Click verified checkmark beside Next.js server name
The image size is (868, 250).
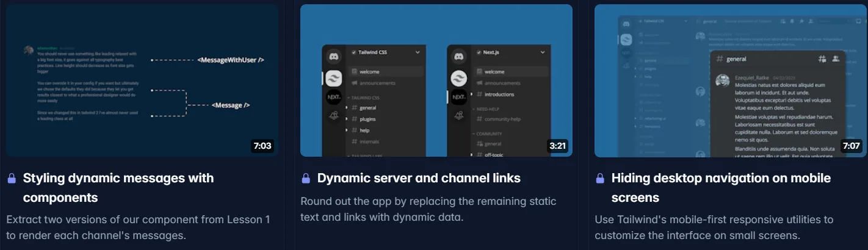[x=479, y=52]
